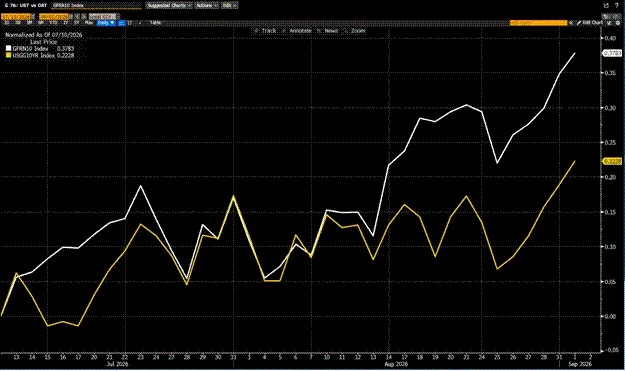The height and width of the screenshot is (371, 625).
Task: Select the Annotate pencil tool
Action: tap(297, 31)
